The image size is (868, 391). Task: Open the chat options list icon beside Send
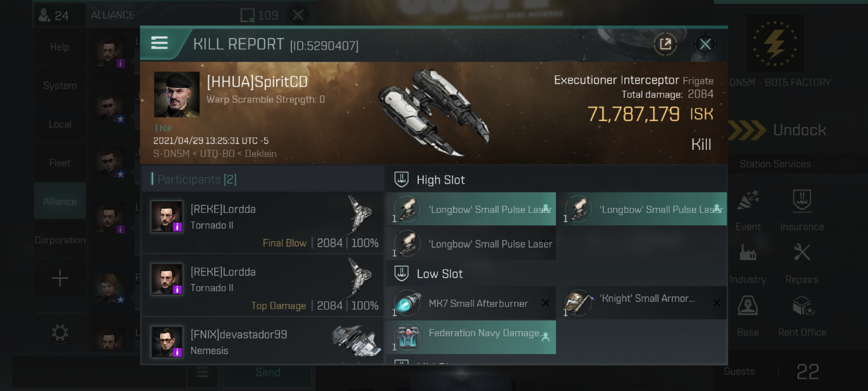(202, 372)
